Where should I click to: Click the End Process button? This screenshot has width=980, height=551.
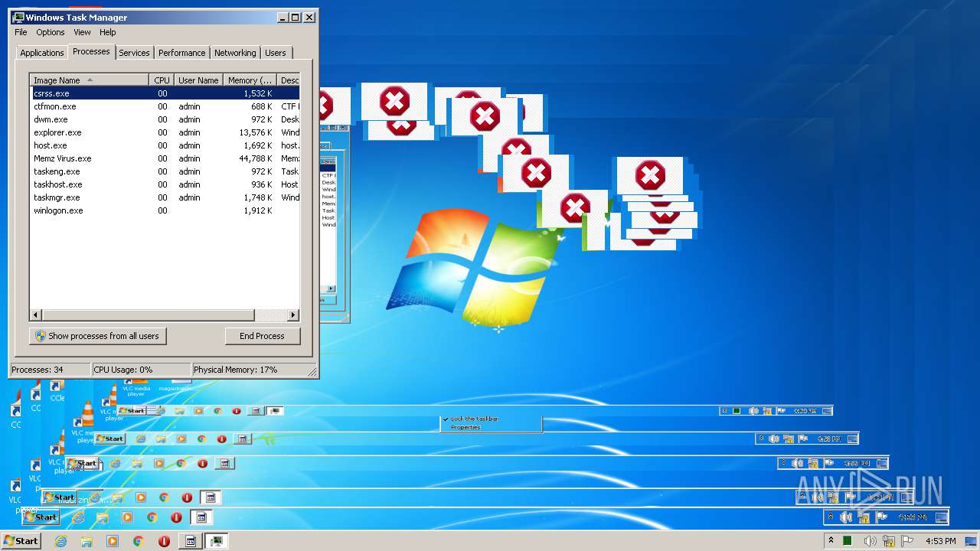coord(263,336)
